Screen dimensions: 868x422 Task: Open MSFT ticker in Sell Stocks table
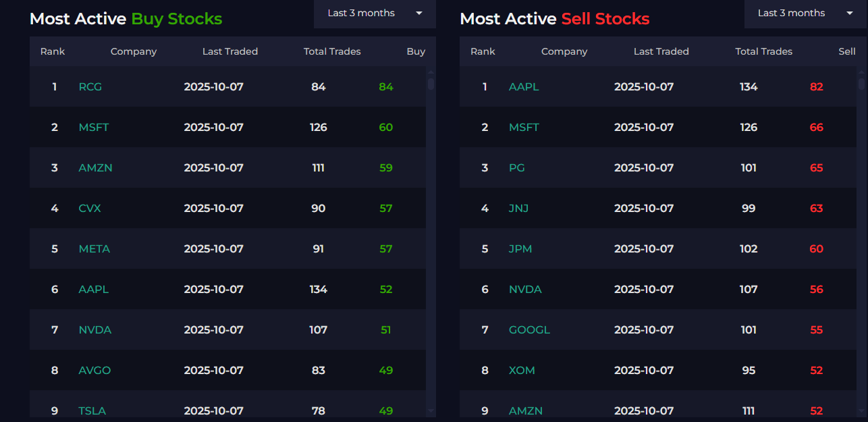coord(524,127)
